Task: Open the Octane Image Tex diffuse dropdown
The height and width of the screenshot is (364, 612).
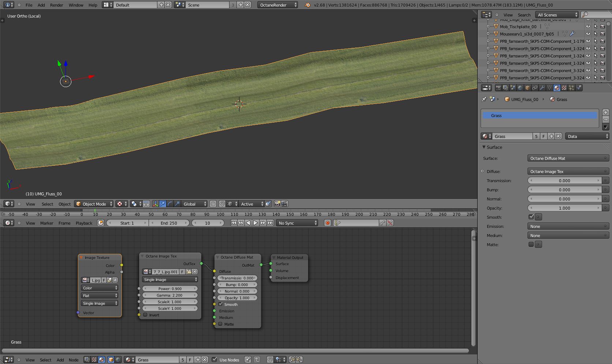Action: 568,172
